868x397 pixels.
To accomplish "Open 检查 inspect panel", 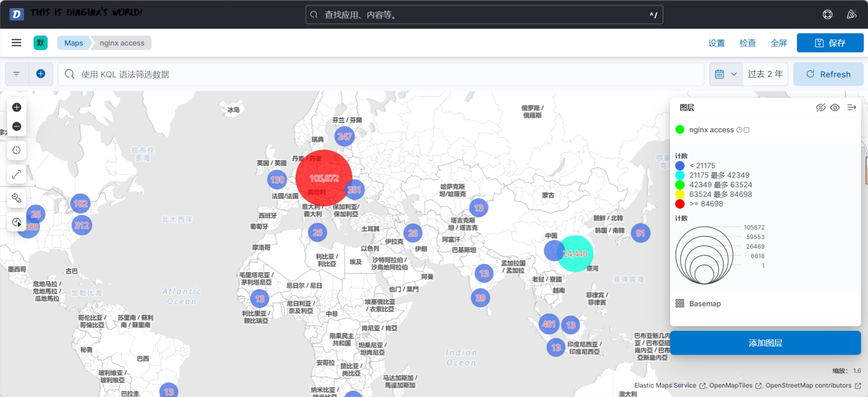I will pyautogui.click(x=748, y=43).
